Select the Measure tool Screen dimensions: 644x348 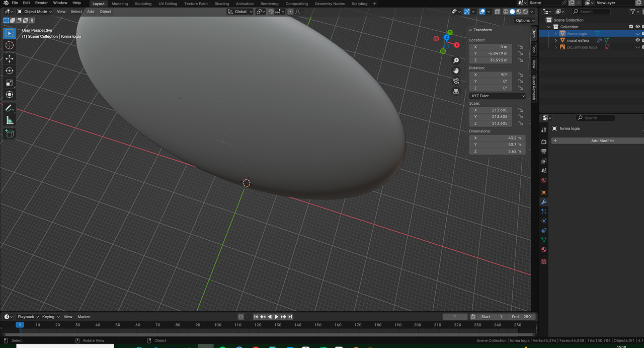coord(10,120)
